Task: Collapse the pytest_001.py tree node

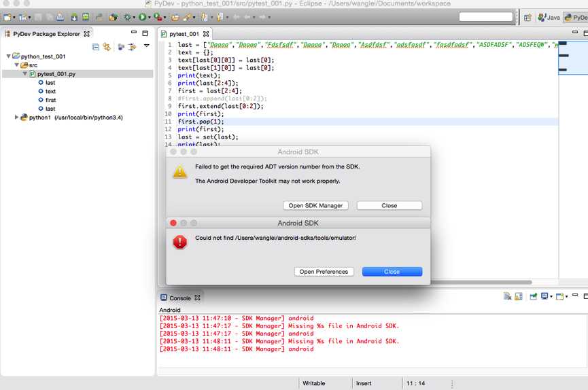Action: point(24,73)
